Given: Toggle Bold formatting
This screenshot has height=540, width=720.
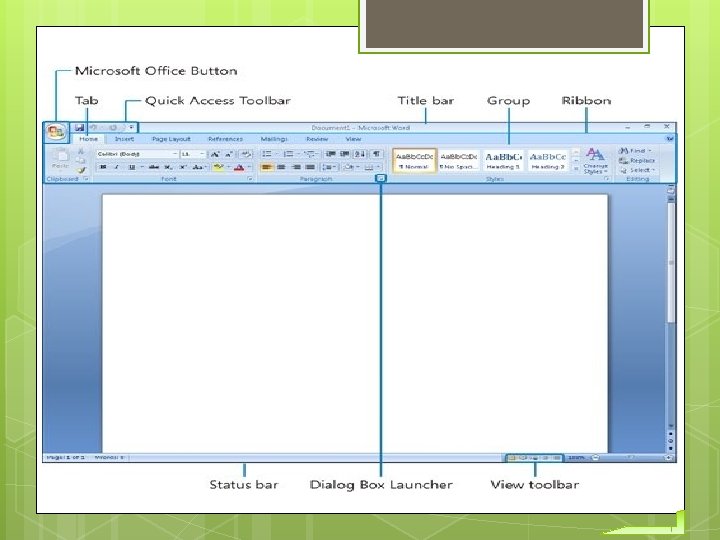Looking at the screenshot, I should (103, 167).
